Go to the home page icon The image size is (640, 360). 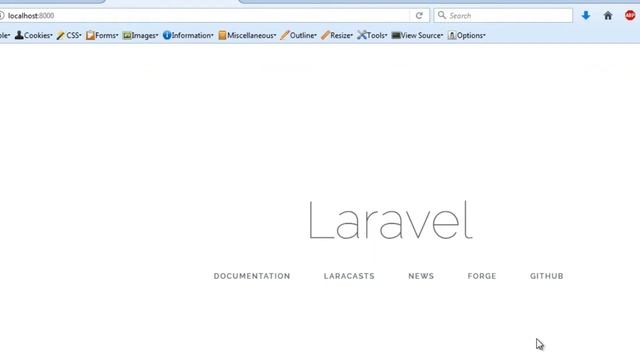point(608,16)
